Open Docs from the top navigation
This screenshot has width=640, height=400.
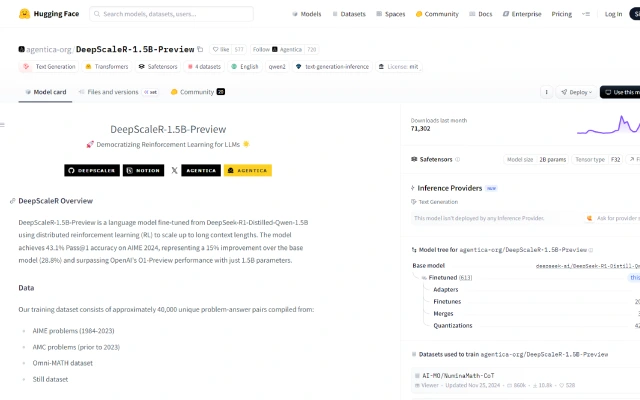tap(481, 14)
